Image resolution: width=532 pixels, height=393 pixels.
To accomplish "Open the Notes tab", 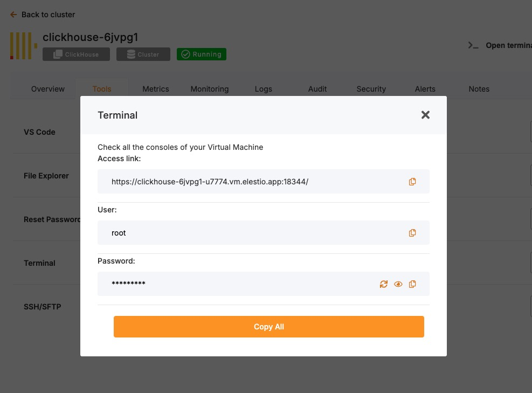I will pyautogui.click(x=479, y=89).
